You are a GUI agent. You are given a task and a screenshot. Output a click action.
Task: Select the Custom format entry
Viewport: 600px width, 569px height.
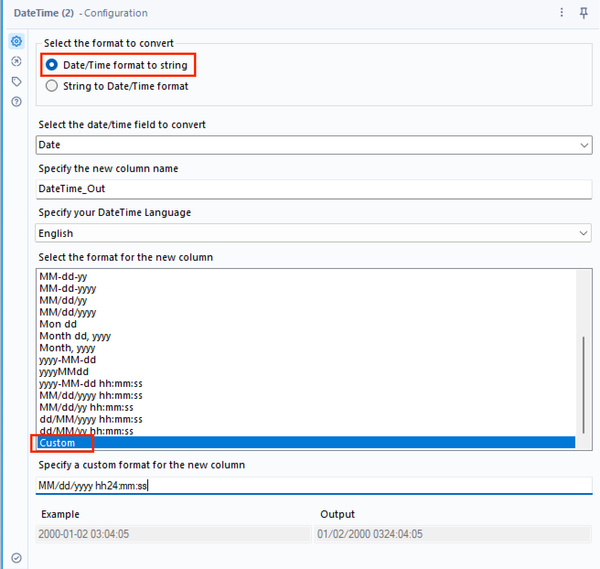[306, 443]
